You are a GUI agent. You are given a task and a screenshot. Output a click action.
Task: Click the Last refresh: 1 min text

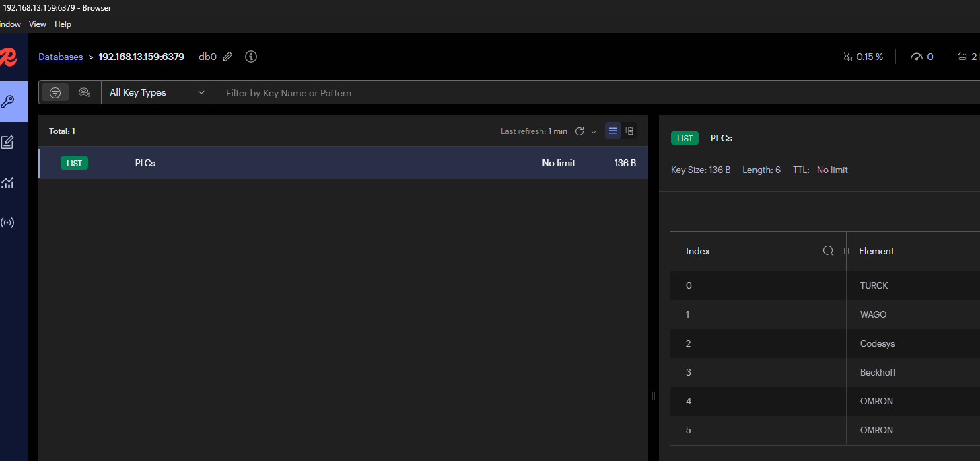[x=534, y=131]
